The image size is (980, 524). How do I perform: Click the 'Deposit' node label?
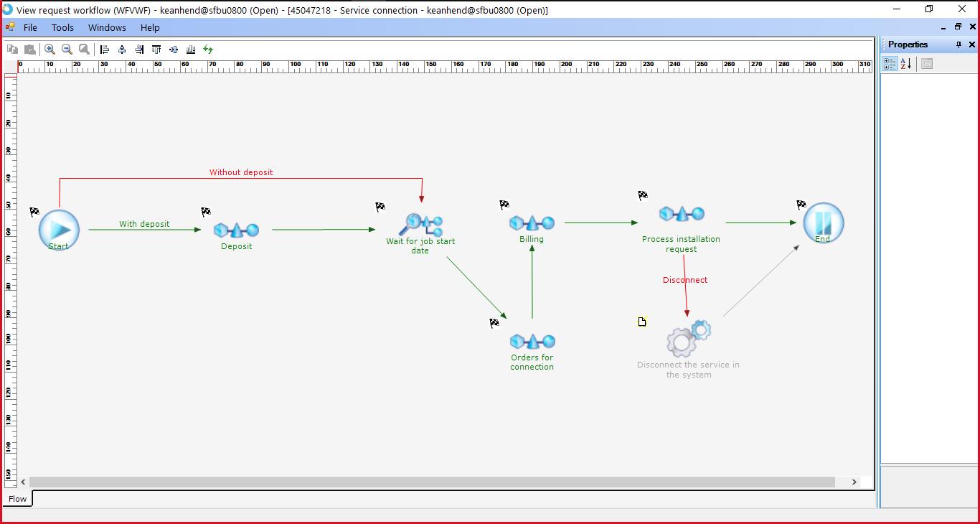coord(236,246)
